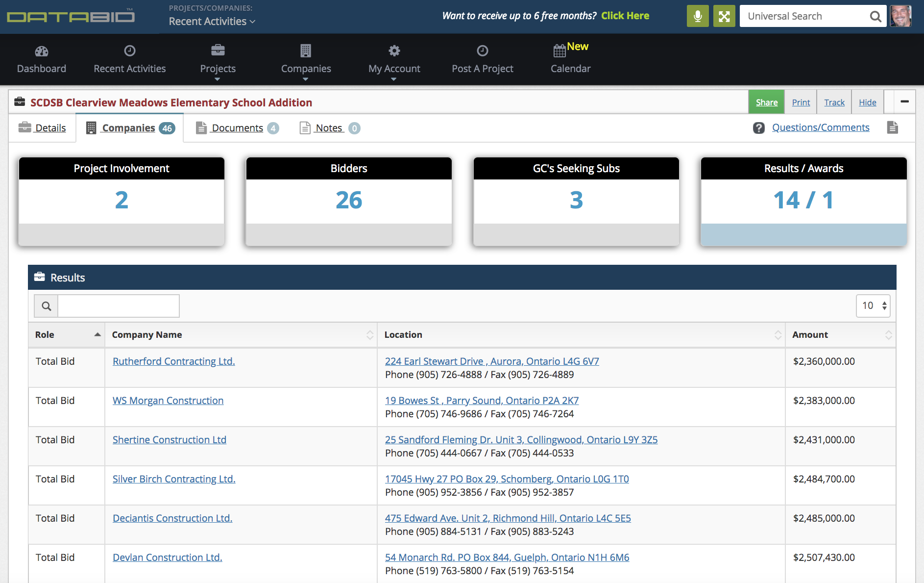Click the green microphone voice search icon
The width and height of the screenshot is (924, 583).
[698, 16]
